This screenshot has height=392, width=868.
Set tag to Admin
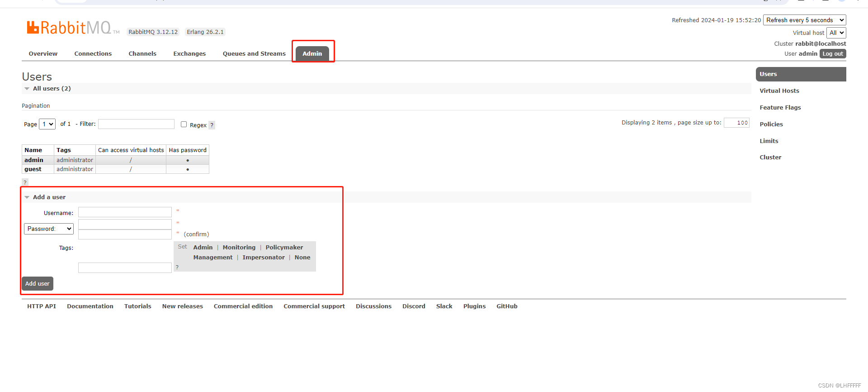[203, 247]
